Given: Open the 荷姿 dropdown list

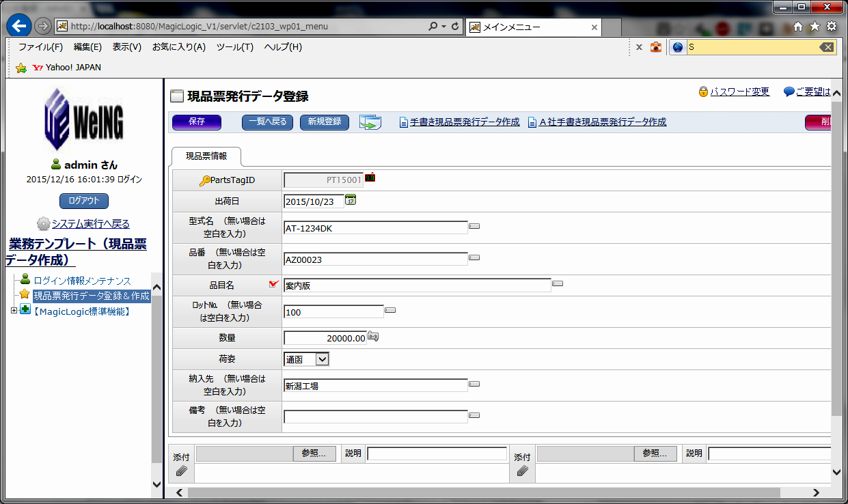Looking at the screenshot, I should pos(323,359).
